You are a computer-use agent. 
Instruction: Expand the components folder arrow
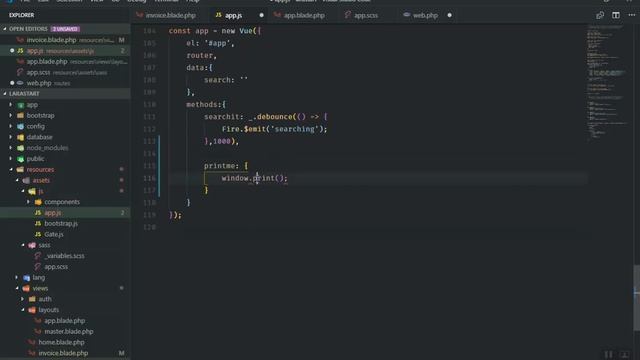(29, 202)
